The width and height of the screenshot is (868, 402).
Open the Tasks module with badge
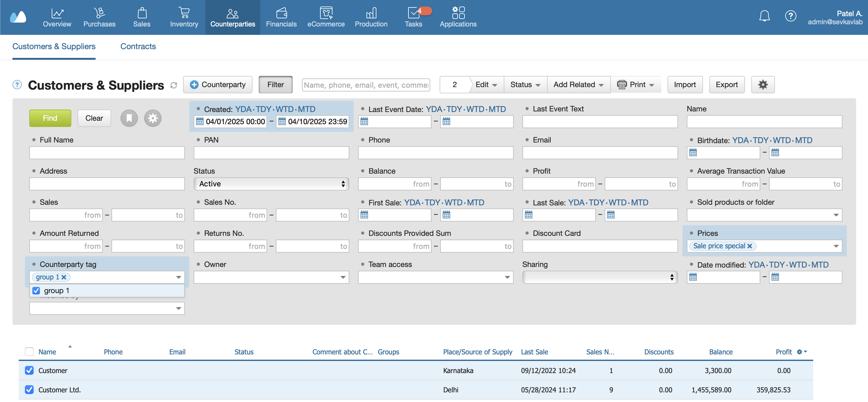point(413,17)
